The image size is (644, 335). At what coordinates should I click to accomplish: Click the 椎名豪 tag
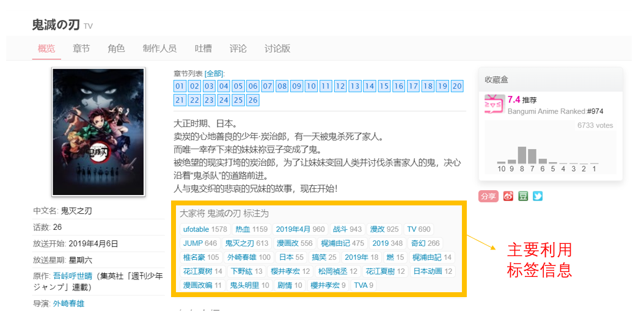[201, 257]
